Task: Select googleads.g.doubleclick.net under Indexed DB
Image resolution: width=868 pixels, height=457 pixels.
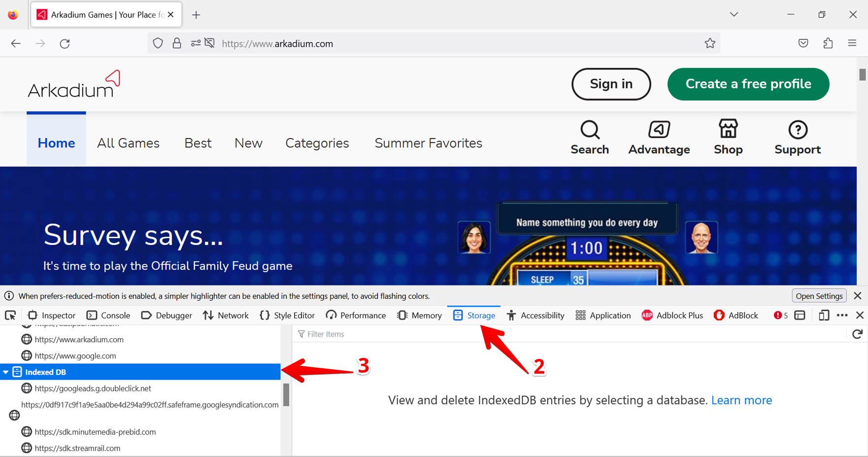Action: tap(93, 388)
